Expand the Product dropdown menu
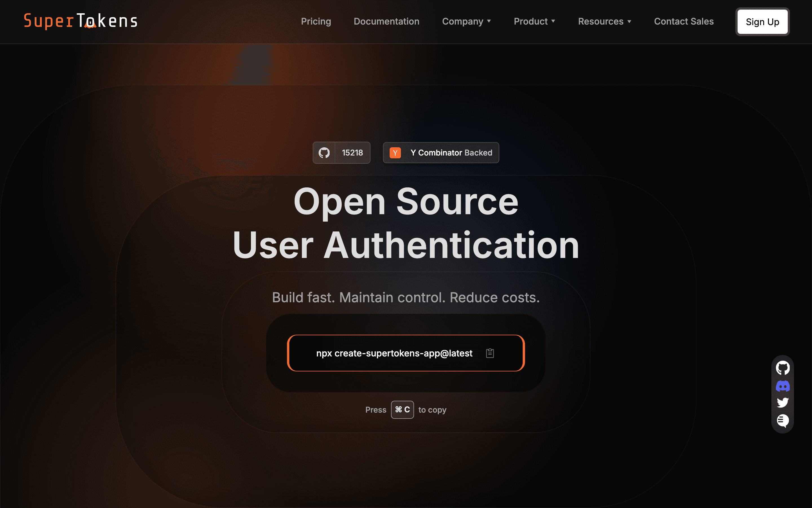812x508 pixels. point(534,21)
